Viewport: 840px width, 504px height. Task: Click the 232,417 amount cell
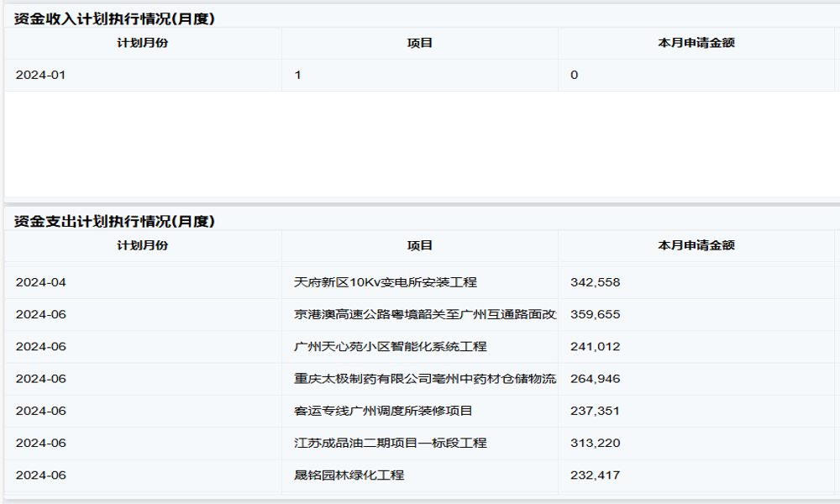click(x=595, y=475)
